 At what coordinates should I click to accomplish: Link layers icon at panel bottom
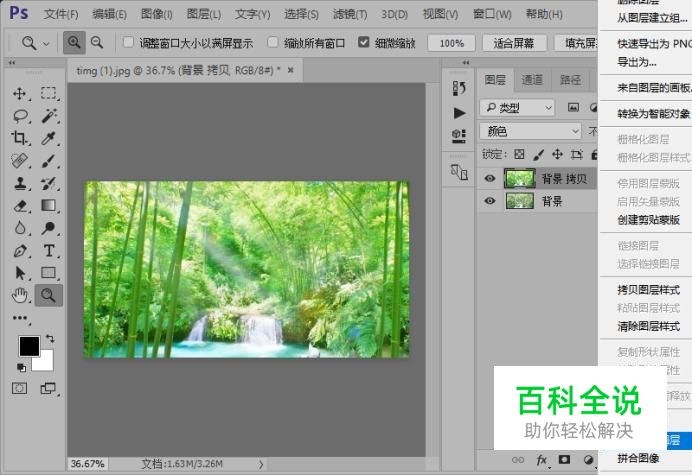[x=518, y=460]
